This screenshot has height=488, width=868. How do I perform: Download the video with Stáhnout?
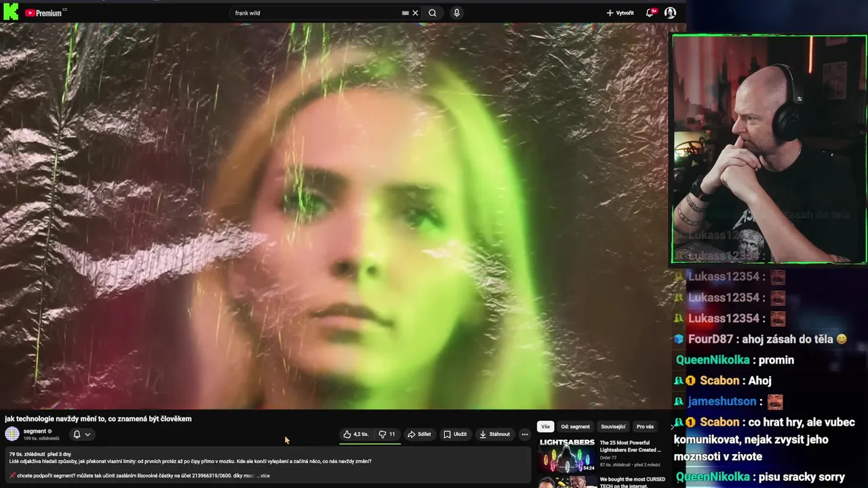point(494,434)
